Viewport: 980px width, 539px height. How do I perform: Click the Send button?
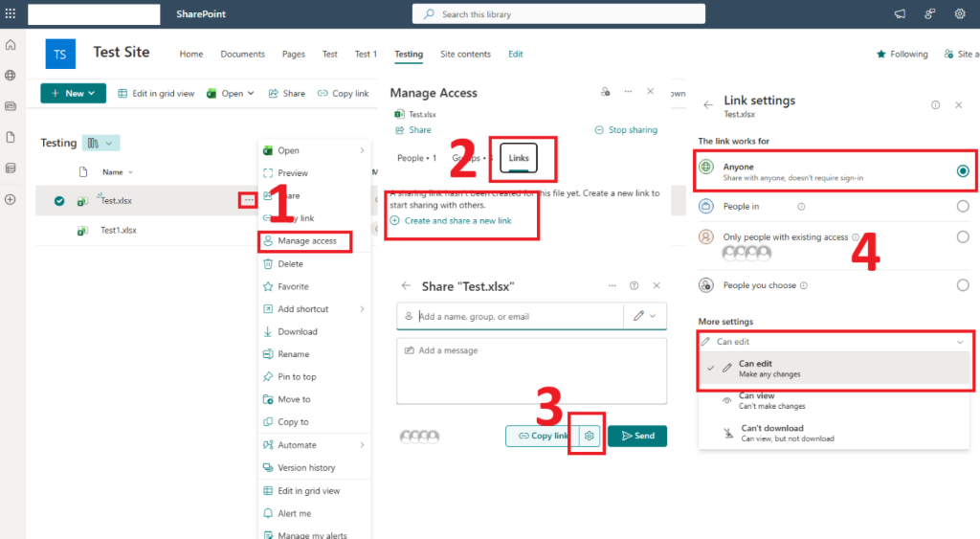click(636, 436)
